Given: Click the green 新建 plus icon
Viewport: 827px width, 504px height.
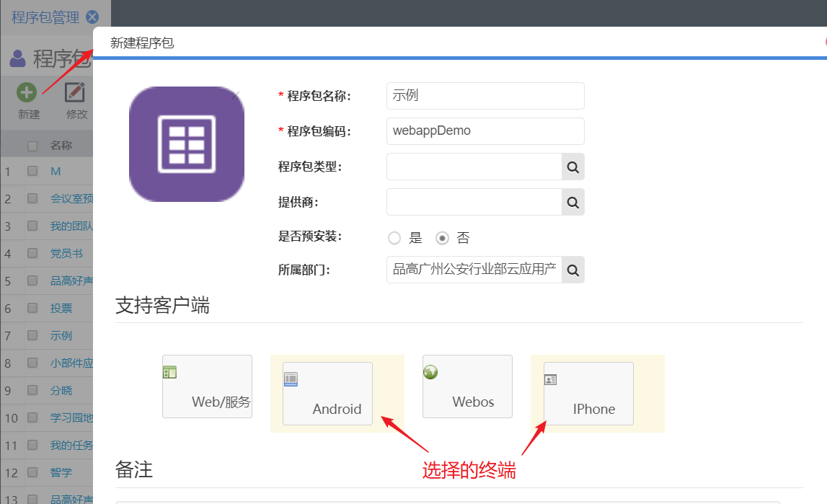Looking at the screenshot, I should (27, 92).
